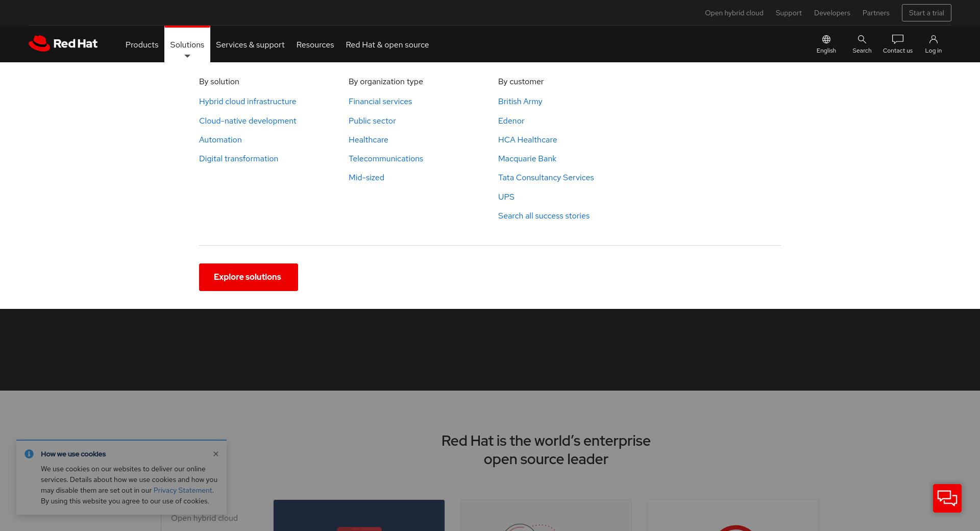Viewport: 980px width, 531px height.
Task: Go to Search all success stories
Action: click(544, 216)
